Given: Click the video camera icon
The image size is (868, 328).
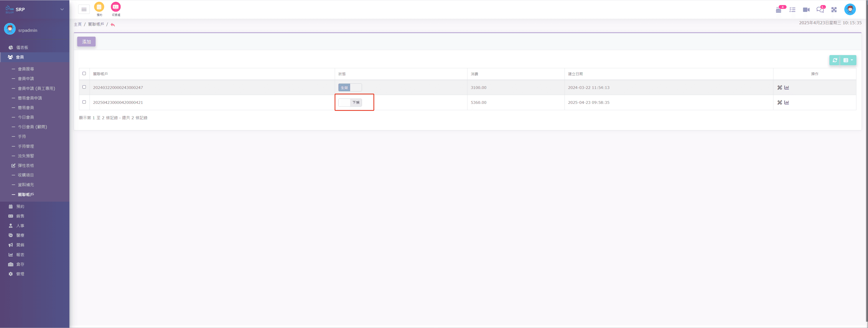Looking at the screenshot, I should click(x=806, y=10).
